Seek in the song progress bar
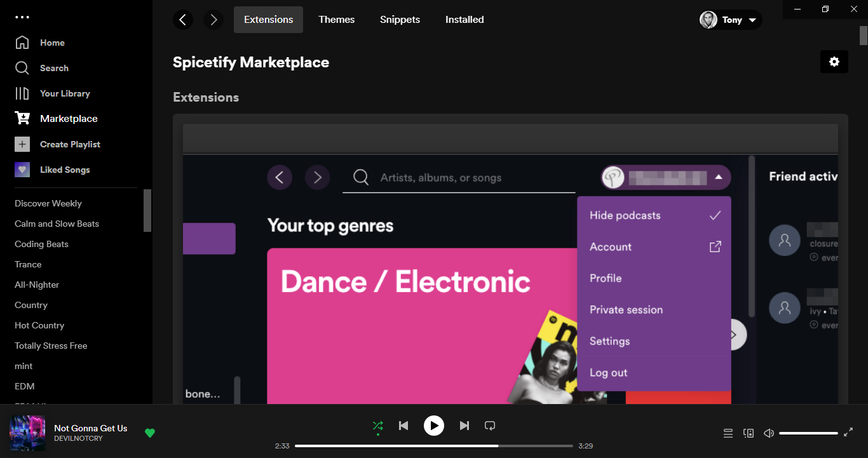This screenshot has width=868, height=458. point(434,446)
